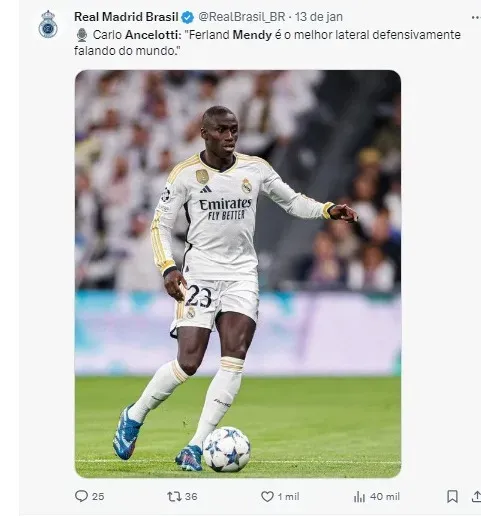Click the bold Mendy name in text
The image size is (481, 516).
point(252,35)
